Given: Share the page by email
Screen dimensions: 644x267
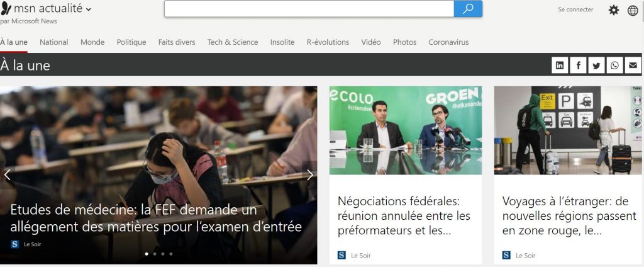Looking at the screenshot, I should 633,65.
